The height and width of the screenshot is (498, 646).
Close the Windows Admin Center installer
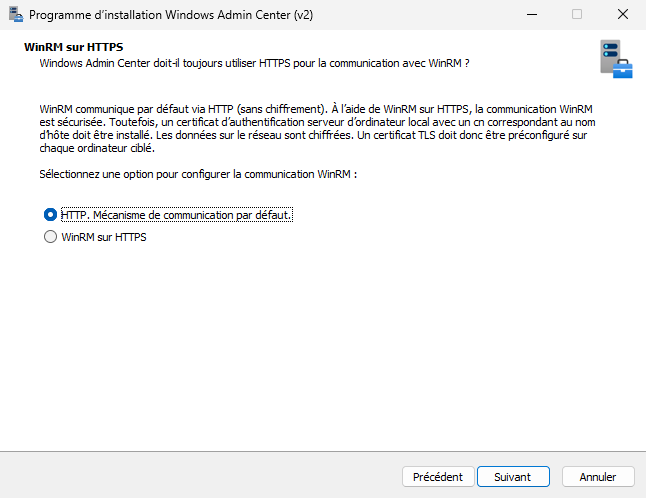pos(622,15)
